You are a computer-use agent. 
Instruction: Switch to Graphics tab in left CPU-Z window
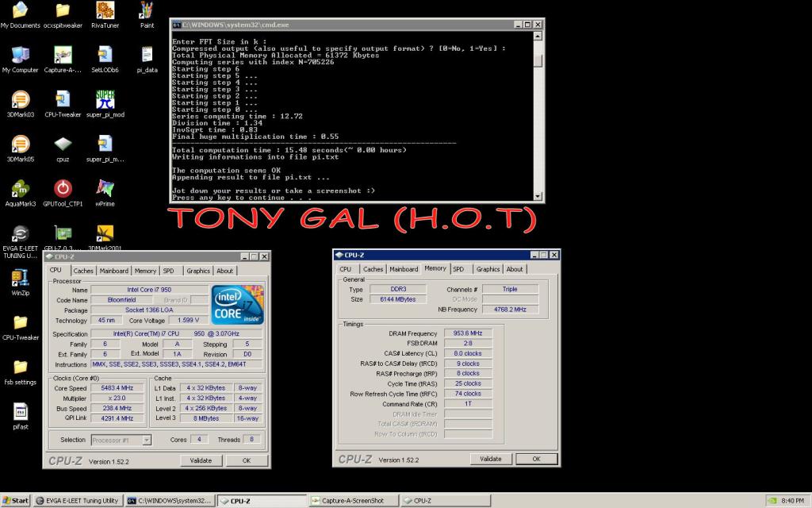coord(198,271)
